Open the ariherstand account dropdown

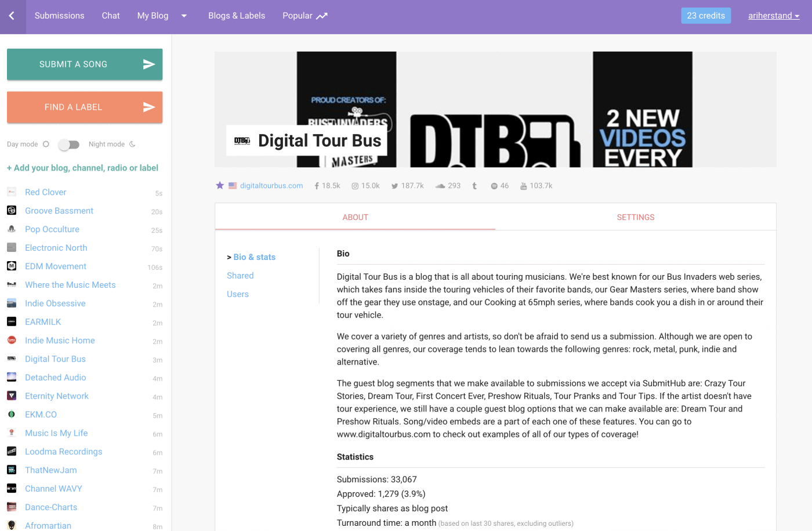click(774, 16)
